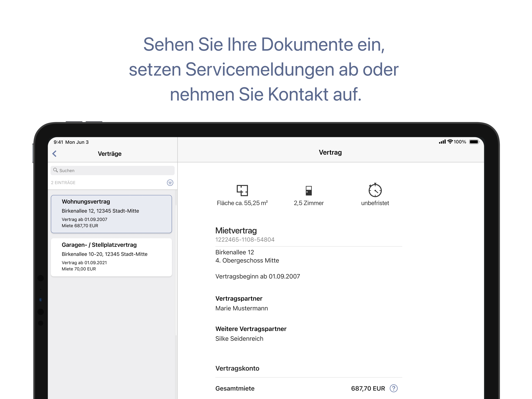Click the 687,70 EUR total rent value

[x=368, y=388]
